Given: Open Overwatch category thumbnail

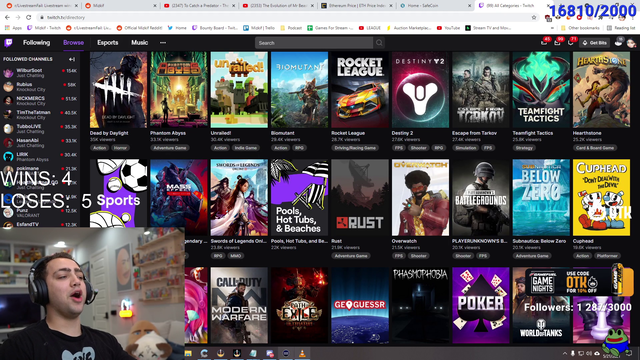Looking at the screenshot, I should pyautogui.click(x=420, y=198).
